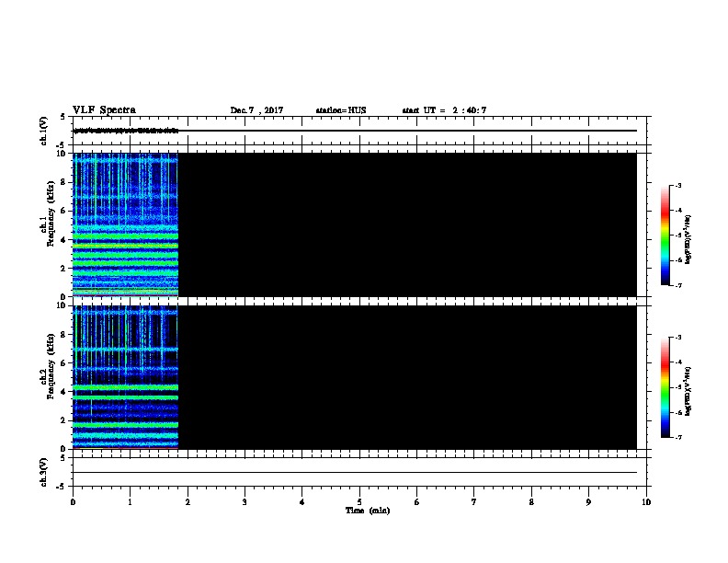728x563 pixels.
Task: Click time axis tick label "0"
Action: pyautogui.click(x=73, y=502)
